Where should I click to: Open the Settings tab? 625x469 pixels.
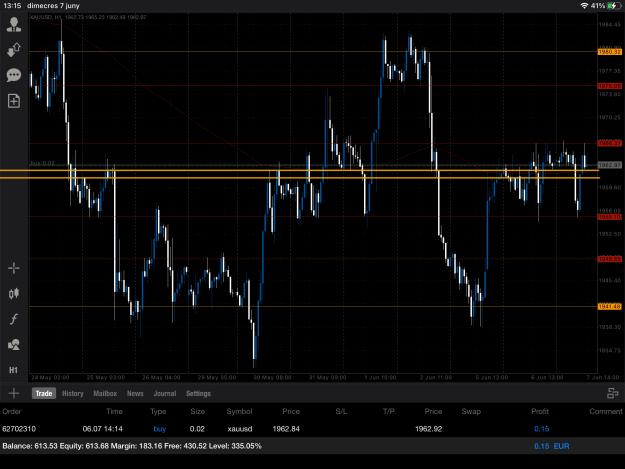[198, 393]
